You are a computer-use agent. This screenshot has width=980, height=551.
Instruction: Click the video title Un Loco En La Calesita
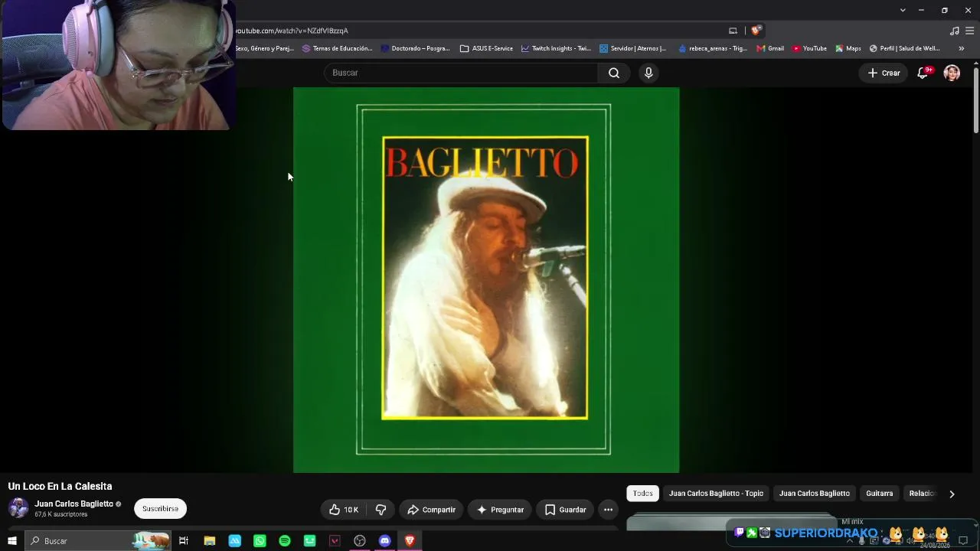pyautogui.click(x=60, y=486)
